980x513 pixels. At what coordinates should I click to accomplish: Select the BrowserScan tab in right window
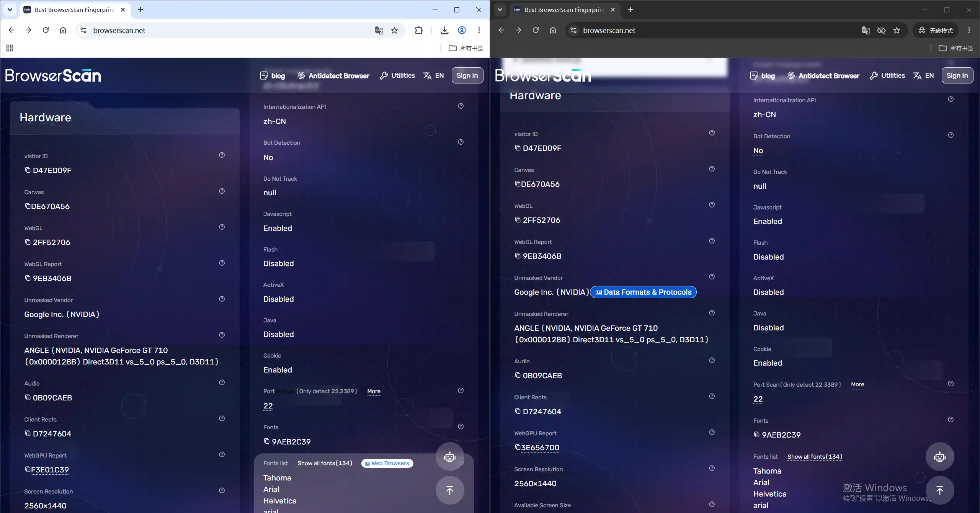click(564, 10)
